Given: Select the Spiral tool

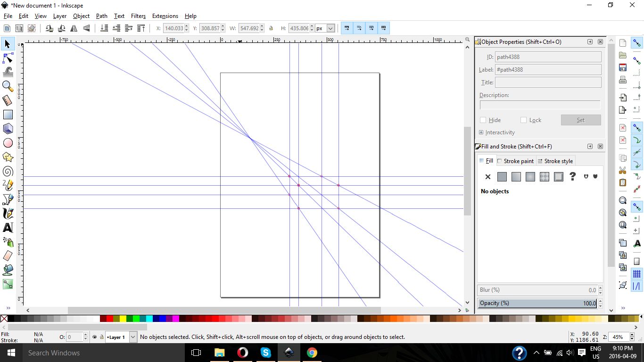Looking at the screenshot, I should coord(8,171).
